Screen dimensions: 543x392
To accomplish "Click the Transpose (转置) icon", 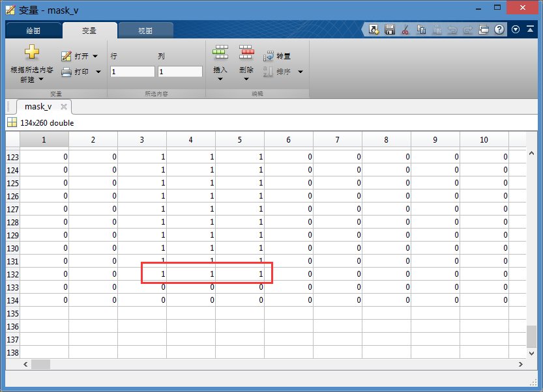I will pyautogui.click(x=269, y=57).
